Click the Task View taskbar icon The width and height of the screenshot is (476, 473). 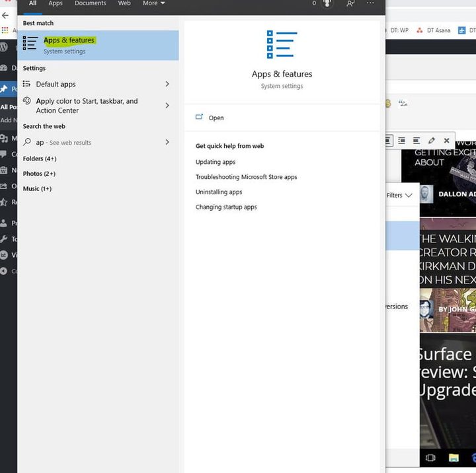tap(430, 457)
